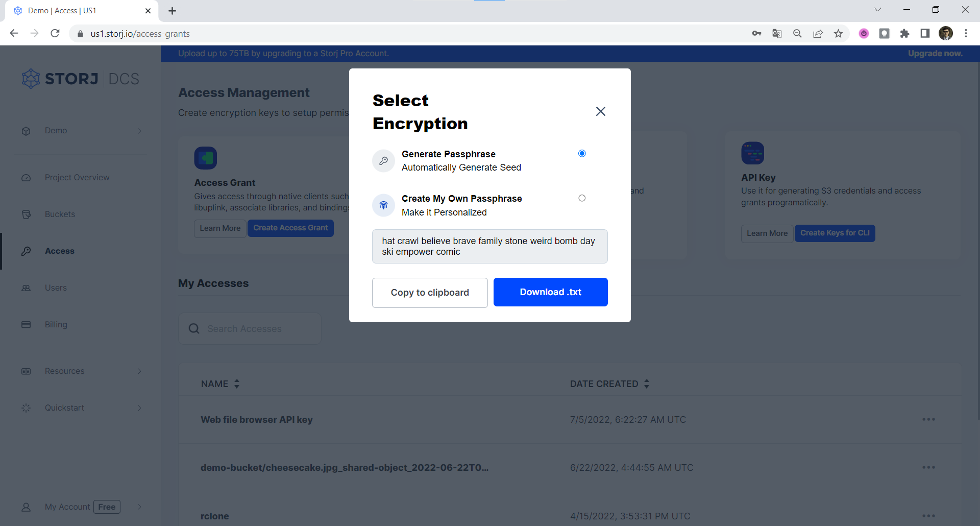Click the key icon beside Generate Passphrase
980x526 pixels.
383,161
